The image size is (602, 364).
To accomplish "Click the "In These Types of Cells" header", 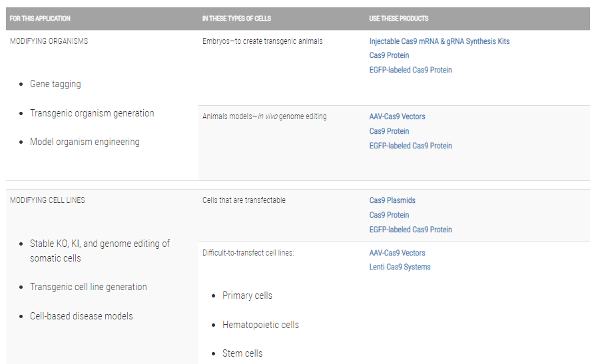I will pyautogui.click(x=236, y=19).
